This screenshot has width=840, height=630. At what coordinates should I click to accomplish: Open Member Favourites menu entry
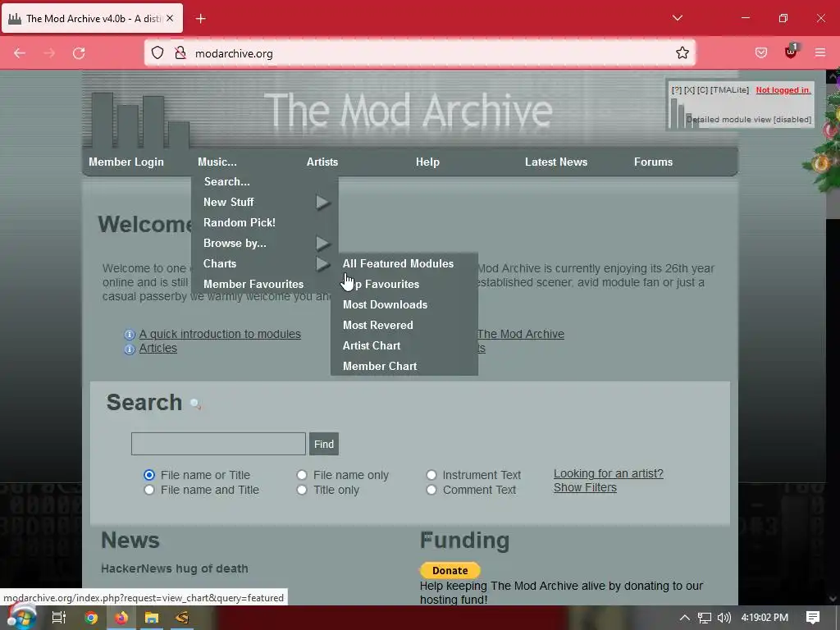coord(253,284)
